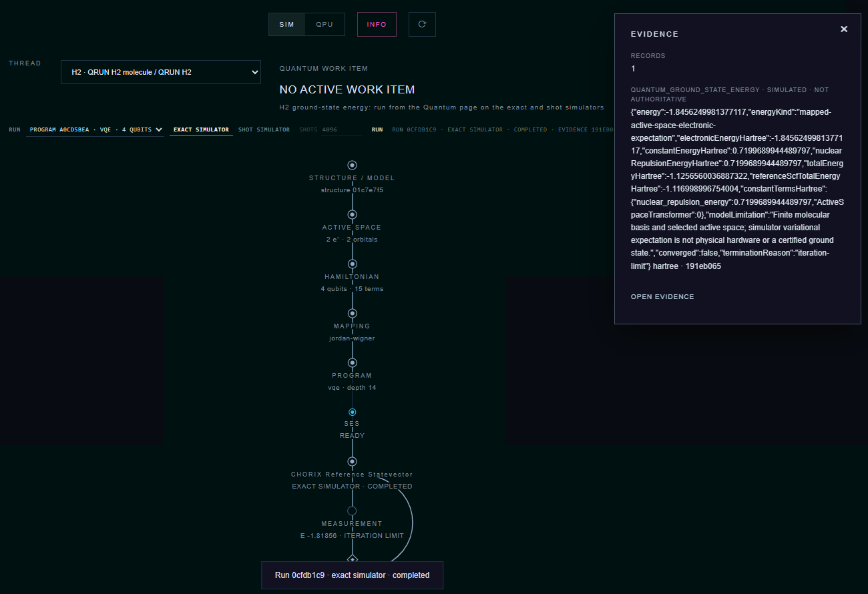Click the 'READY' status under SES
Screen dimensions: 868x594
pos(352,436)
